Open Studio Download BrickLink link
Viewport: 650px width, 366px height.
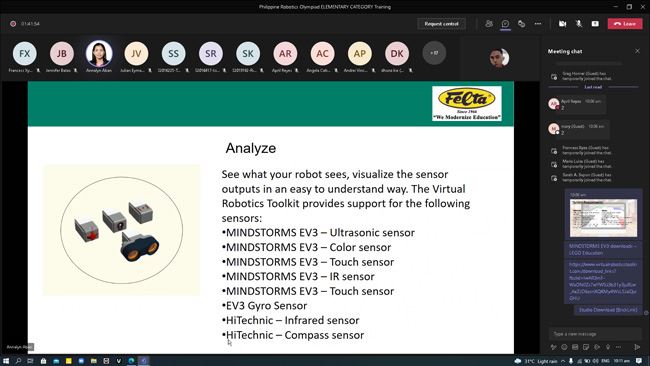click(x=608, y=310)
